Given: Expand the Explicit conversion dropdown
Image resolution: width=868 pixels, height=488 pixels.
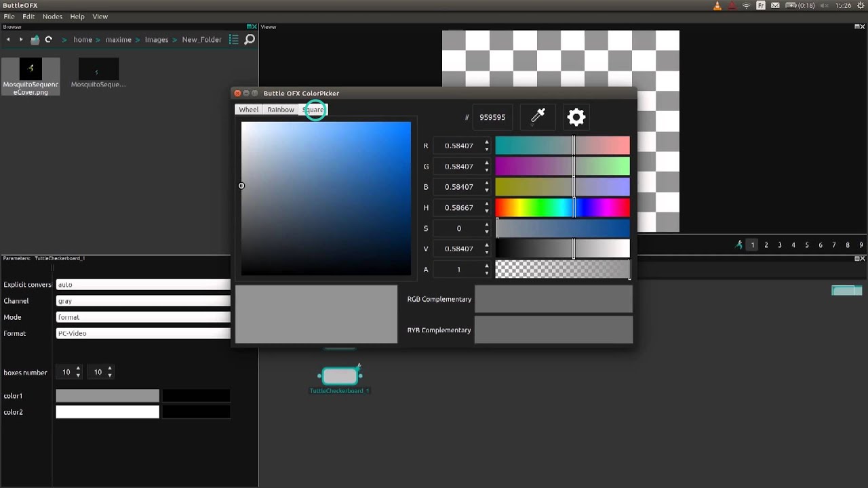Looking at the screenshot, I should coord(142,285).
